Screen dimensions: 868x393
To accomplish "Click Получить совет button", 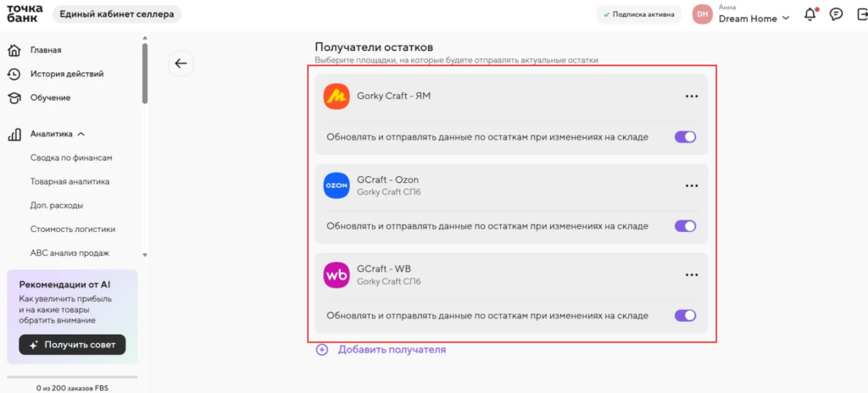I will pos(72,345).
